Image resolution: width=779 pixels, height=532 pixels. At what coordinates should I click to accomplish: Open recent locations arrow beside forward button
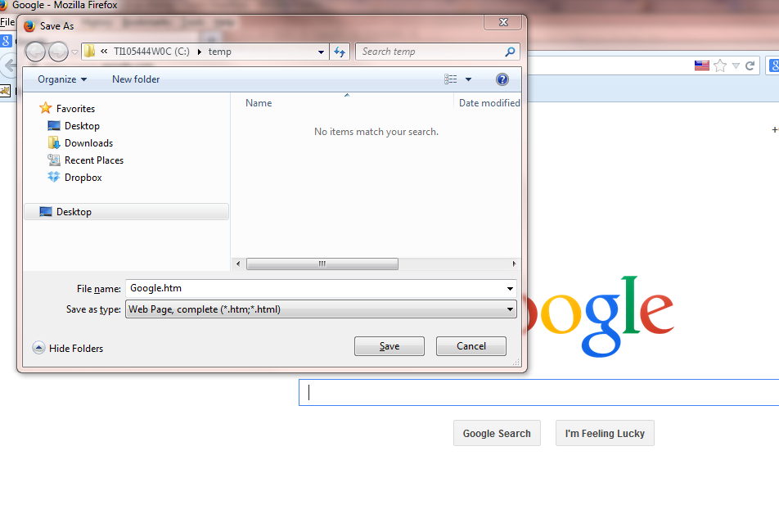coord(74,52)
